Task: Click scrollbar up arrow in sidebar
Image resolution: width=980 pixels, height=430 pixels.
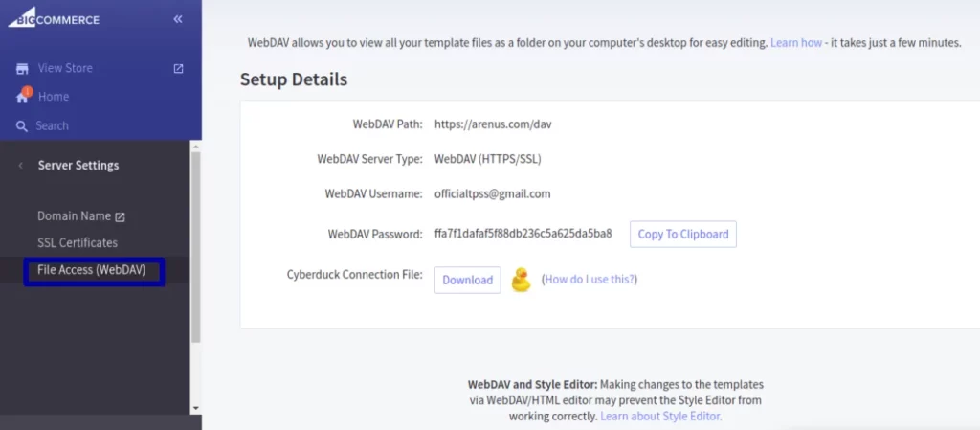Action: 195,147
